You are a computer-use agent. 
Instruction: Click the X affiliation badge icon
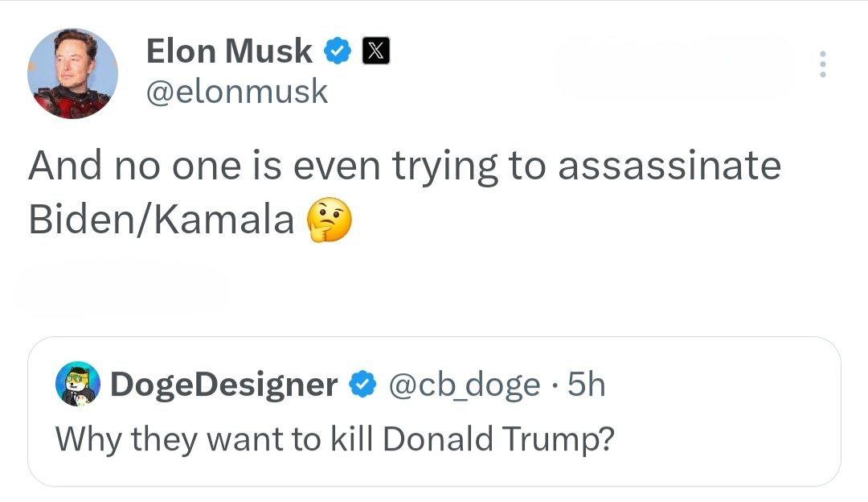tap(376, 51)
